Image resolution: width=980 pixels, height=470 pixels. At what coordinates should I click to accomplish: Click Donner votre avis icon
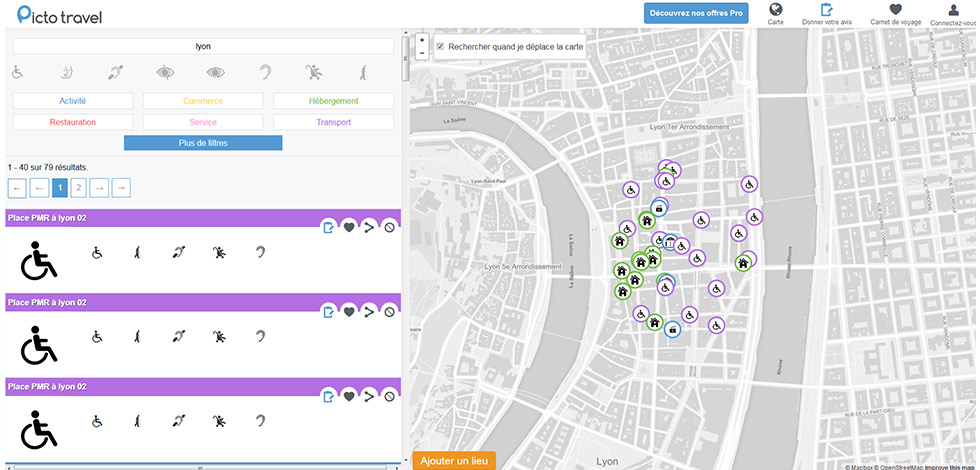[827, 11]
